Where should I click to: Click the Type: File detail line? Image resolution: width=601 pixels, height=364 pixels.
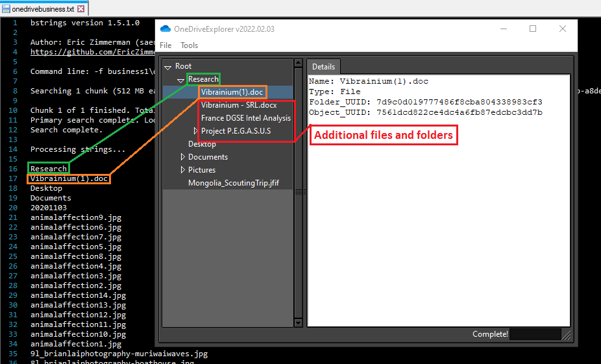click(335, 91)
